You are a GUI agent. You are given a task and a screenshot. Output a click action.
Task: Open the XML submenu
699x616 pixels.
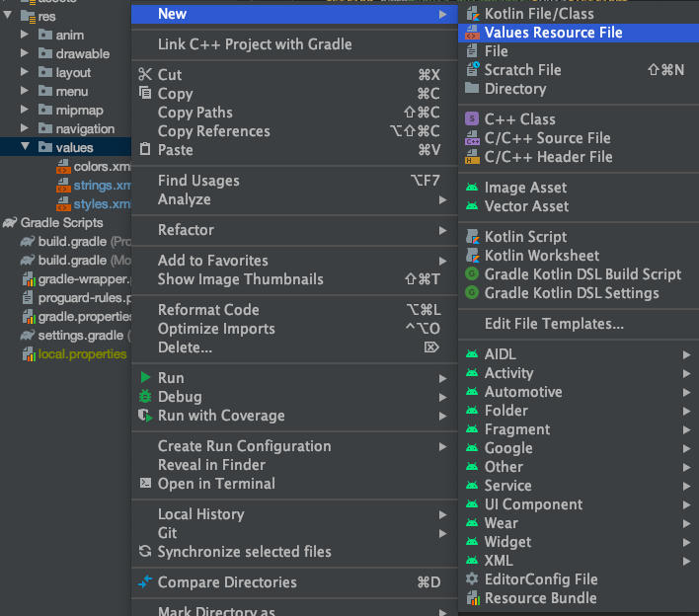click(x=579, y=561)
